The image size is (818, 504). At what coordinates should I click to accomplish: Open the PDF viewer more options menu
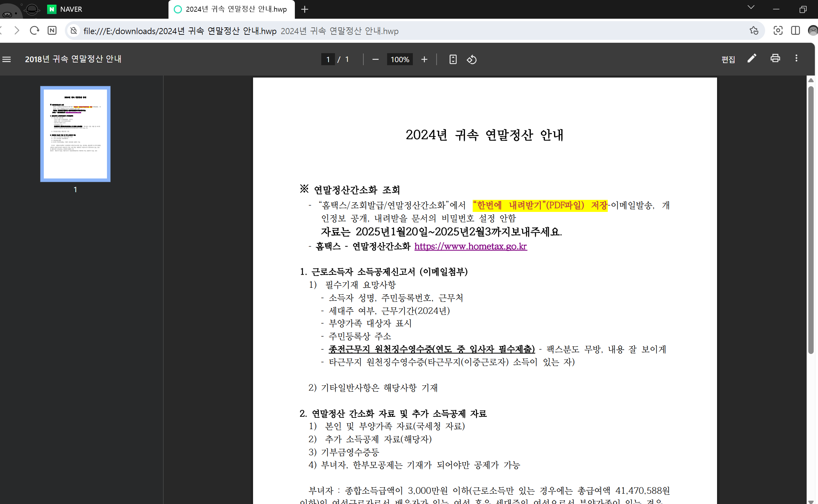[796, 58]
